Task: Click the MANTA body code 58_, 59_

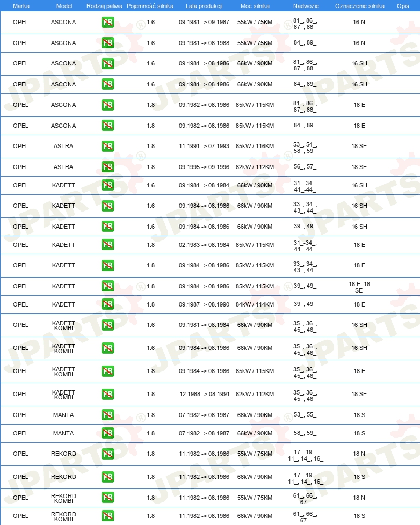Action: 305,433
